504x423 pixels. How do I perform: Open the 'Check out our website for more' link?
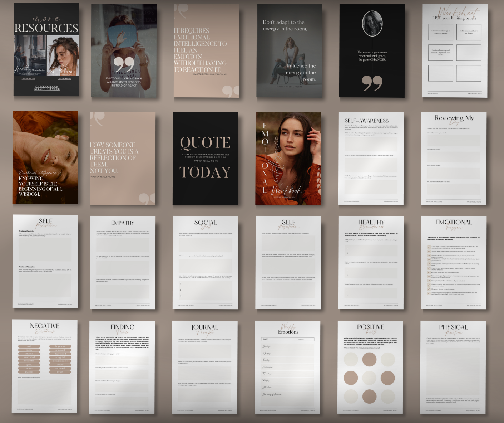pos(47,88)
